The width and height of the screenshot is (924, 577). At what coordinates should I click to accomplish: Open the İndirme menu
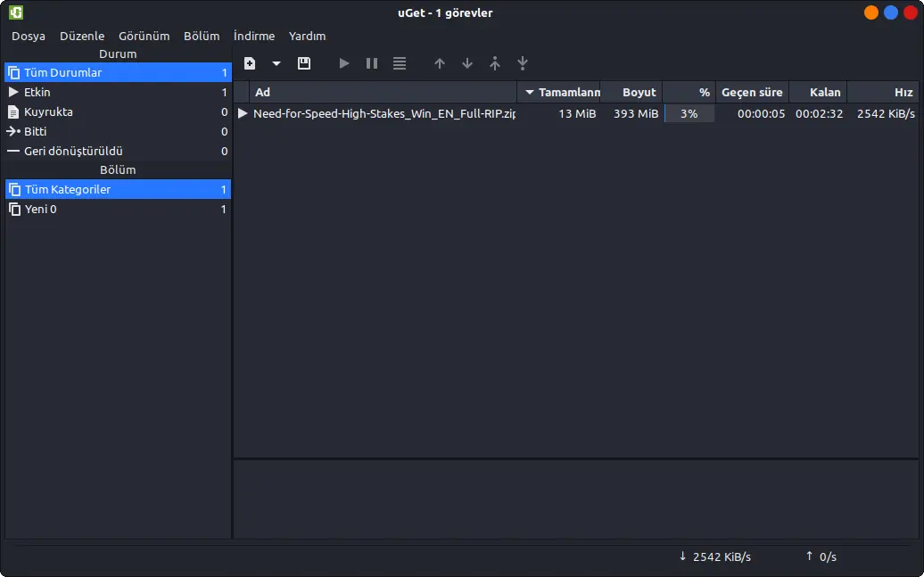[254, 36]
